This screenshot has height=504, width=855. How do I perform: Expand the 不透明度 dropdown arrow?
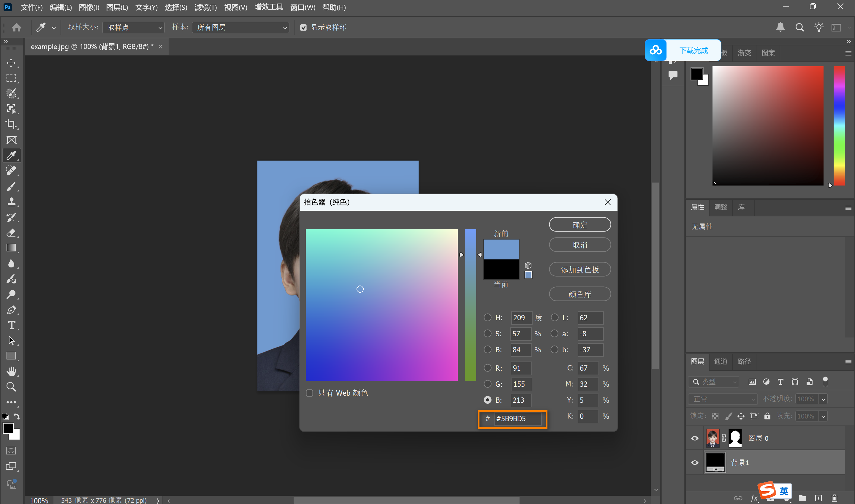823,399
